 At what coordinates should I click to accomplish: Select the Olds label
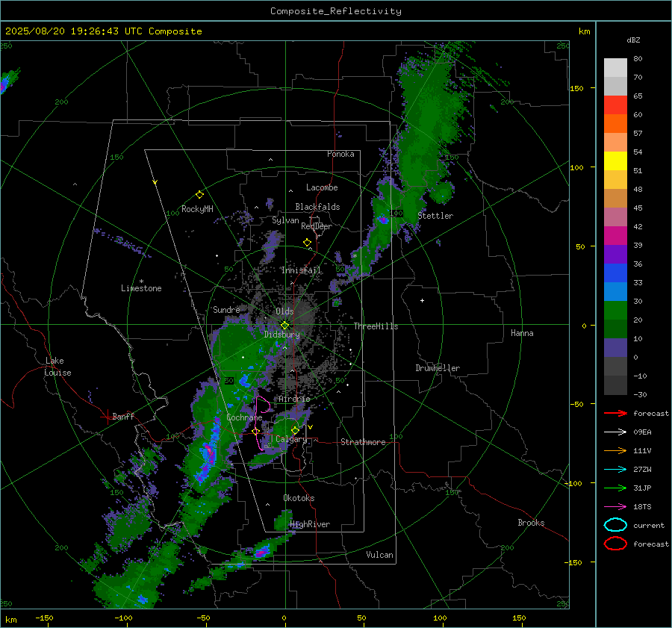(x=284, y=311)
